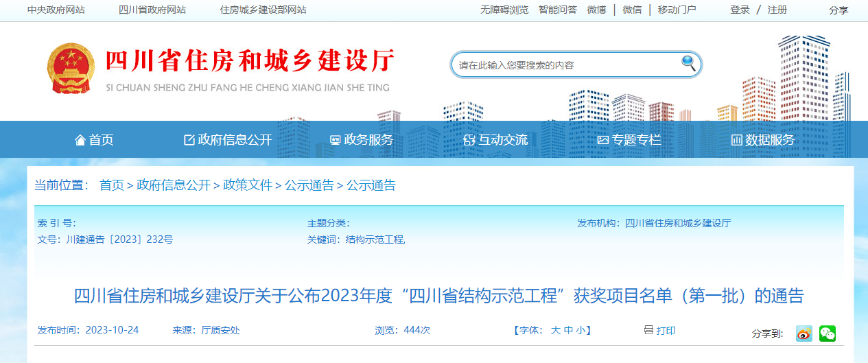Visit 中央政府网站 link
This screenshot has height=363, width=868.
pyautogui.click(x=56, y=10)
